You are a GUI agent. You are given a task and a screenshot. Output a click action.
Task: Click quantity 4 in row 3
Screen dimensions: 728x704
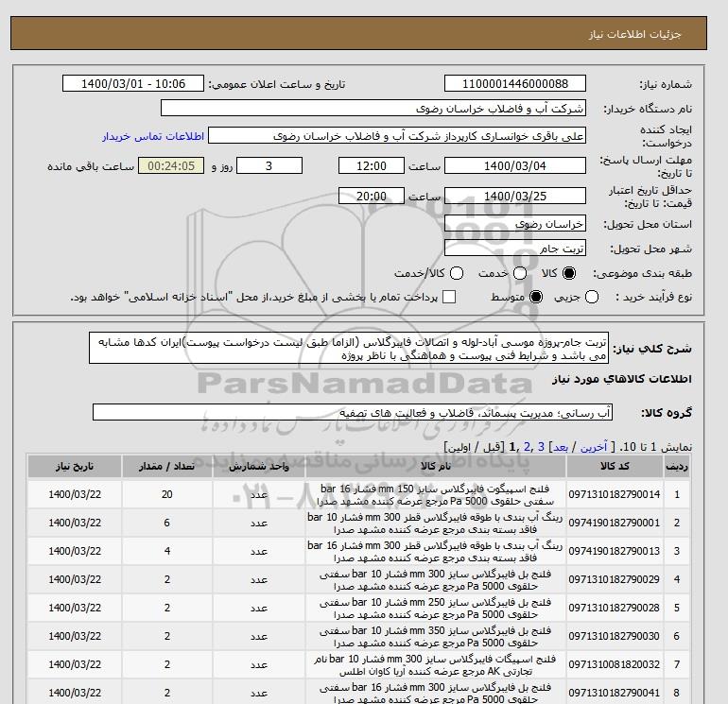(x=167, y=551)
